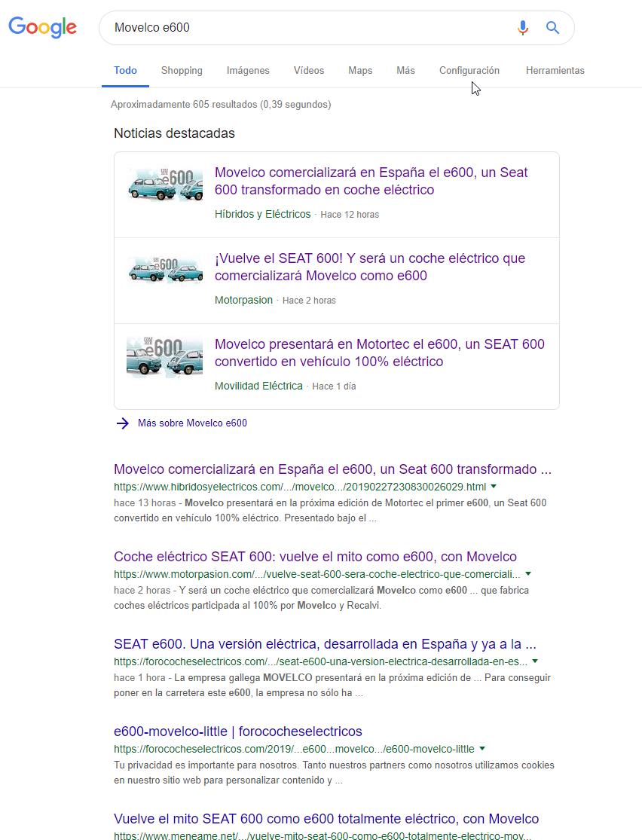Click the Noticias destacadas heading

click(x=174, y=133)
